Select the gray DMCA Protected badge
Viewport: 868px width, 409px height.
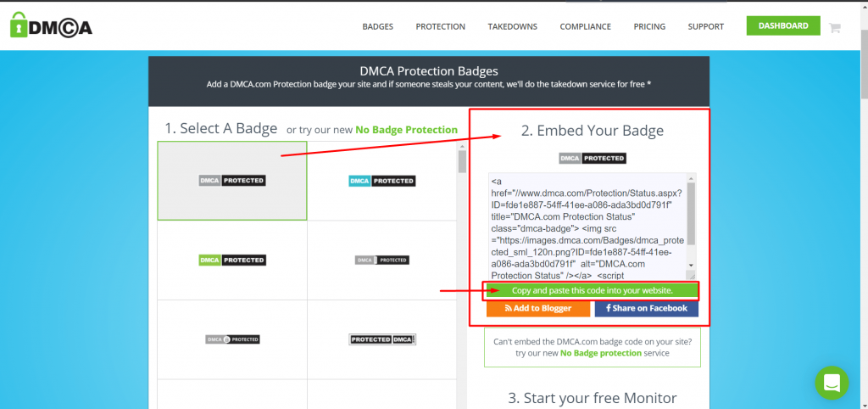[232, 181]
